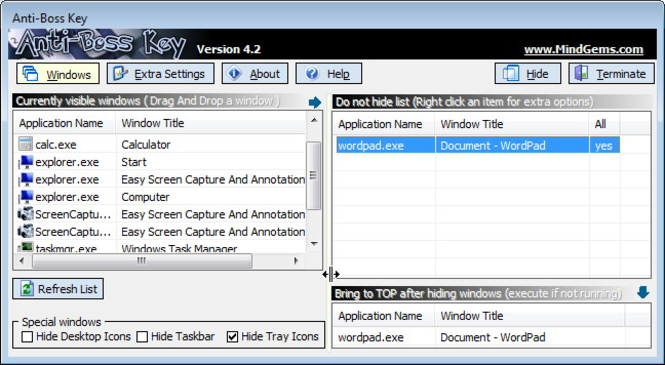Click the Refresh List button
Image resolution: width=665 pixels, height=365 pixels.
58,289
